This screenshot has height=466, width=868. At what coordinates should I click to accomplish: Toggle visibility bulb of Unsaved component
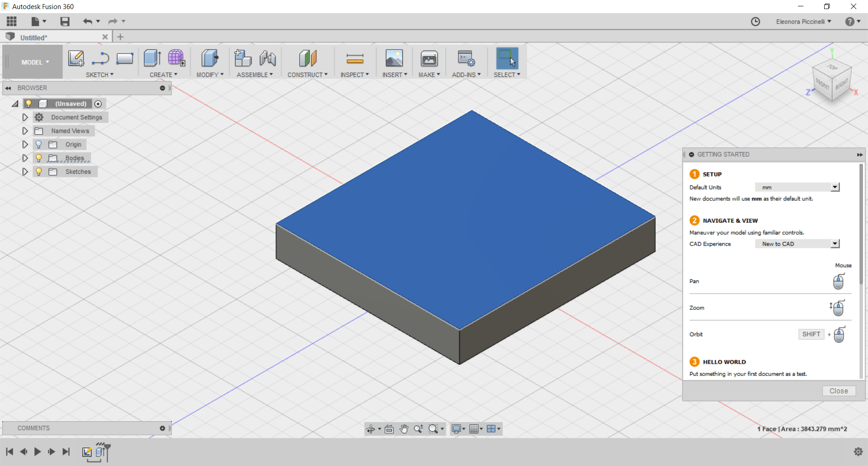pyautogui.click(x=28, y=104)
